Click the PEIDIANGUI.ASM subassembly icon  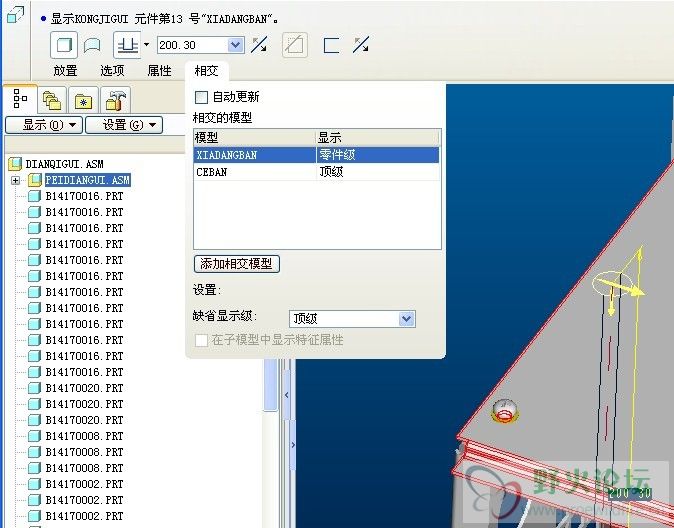point(35,180)
